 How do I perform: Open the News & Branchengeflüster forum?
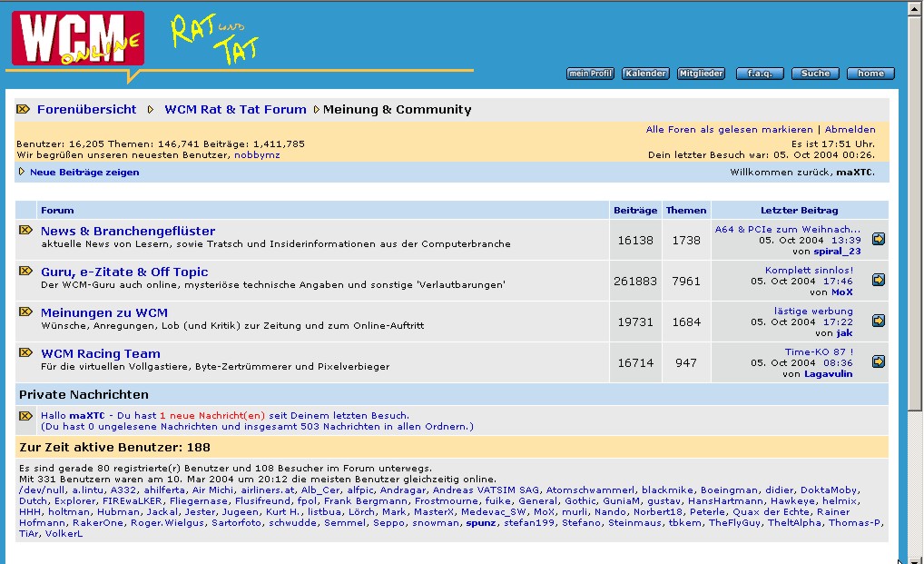tap(128, 231)
